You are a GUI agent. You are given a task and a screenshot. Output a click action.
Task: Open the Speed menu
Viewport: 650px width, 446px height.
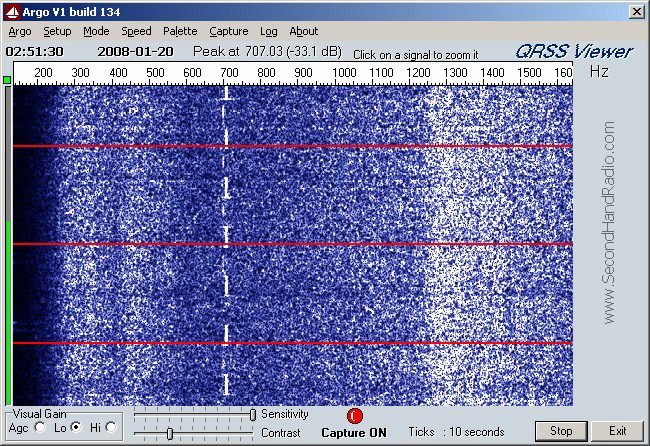[x=136, y=32]
